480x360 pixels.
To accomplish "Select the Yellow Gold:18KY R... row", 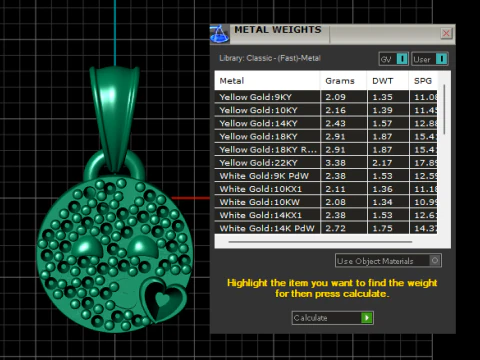I will click(x=326, y=150).
